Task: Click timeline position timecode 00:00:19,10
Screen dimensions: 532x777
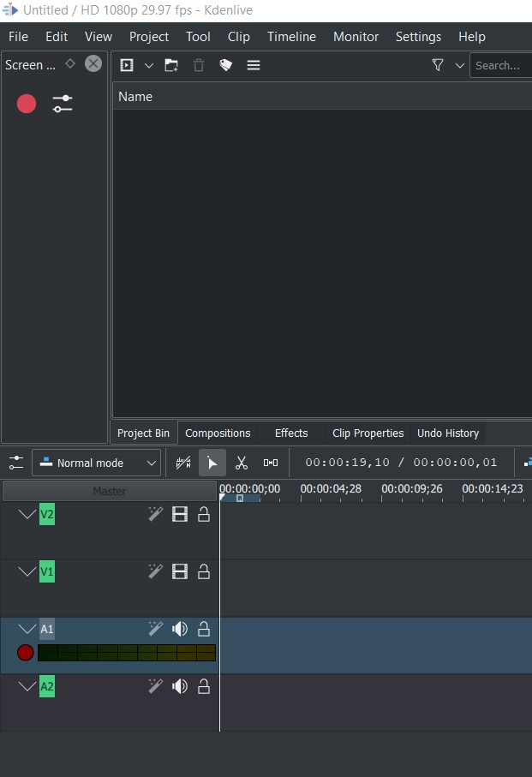Action: pyautogui.click(x=347, y=463)
